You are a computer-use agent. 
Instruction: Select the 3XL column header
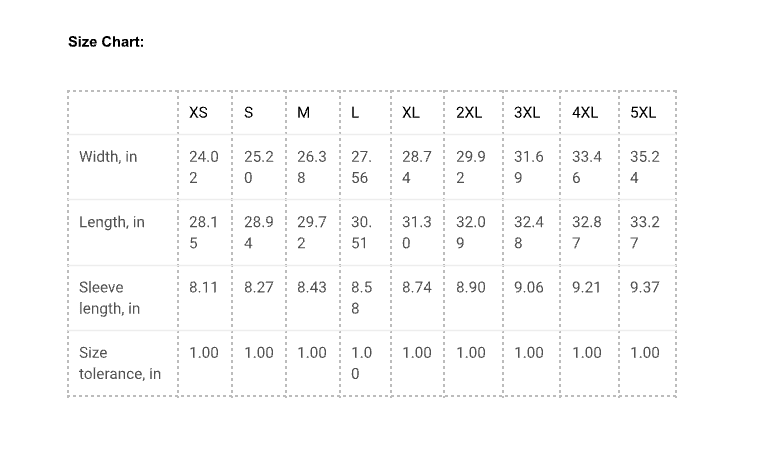(x=526, y=113)
